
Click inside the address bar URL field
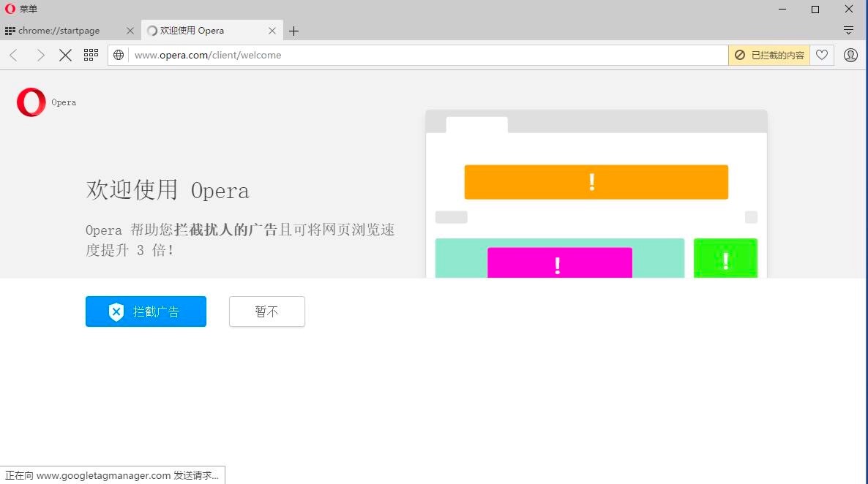[x=366, y=55]
